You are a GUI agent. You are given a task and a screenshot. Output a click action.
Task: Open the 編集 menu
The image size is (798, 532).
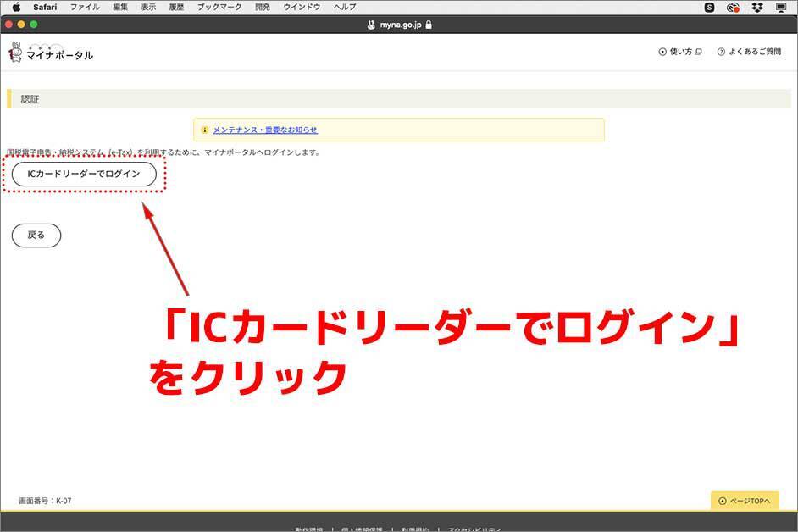click(x=120, y=7)
